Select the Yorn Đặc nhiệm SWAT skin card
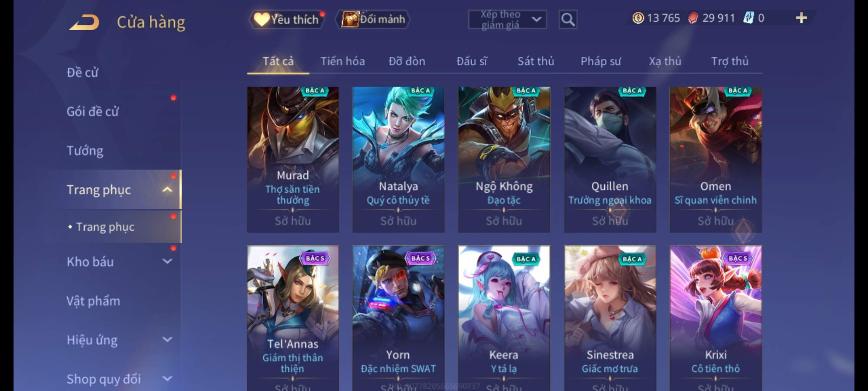This screenshot has width=868, height=391. point(398,319)
